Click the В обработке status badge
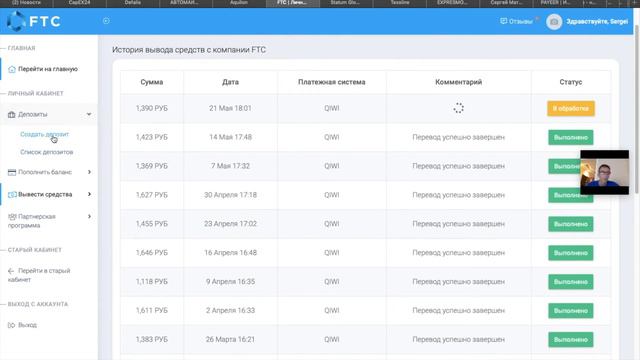 click(x=571, y=109)
